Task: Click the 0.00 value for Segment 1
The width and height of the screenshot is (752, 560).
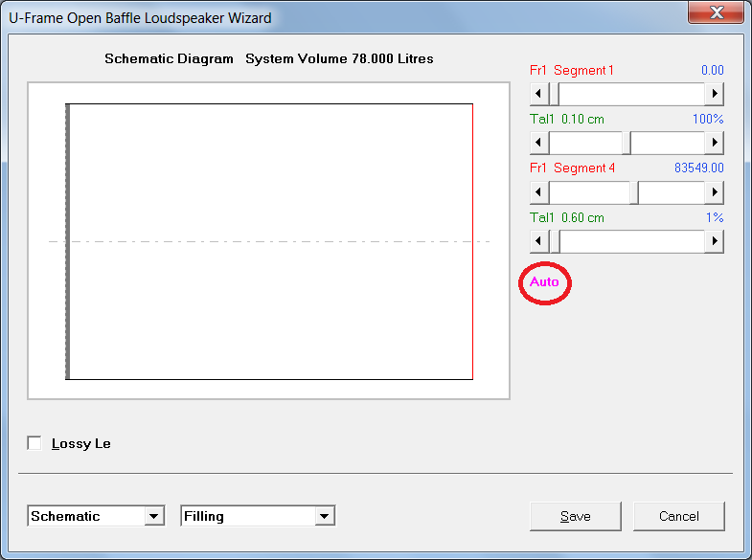Action: click(x=712, y=71)
